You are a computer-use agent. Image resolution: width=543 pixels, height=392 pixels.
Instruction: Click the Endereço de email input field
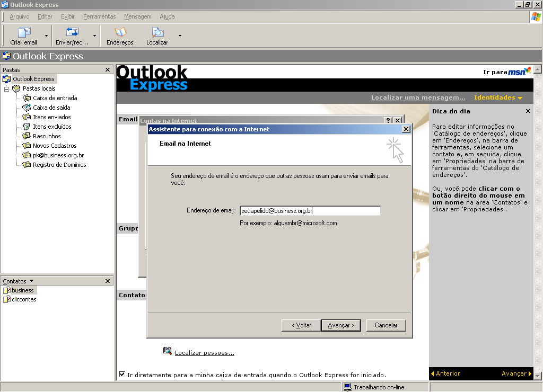coord(310,211)
